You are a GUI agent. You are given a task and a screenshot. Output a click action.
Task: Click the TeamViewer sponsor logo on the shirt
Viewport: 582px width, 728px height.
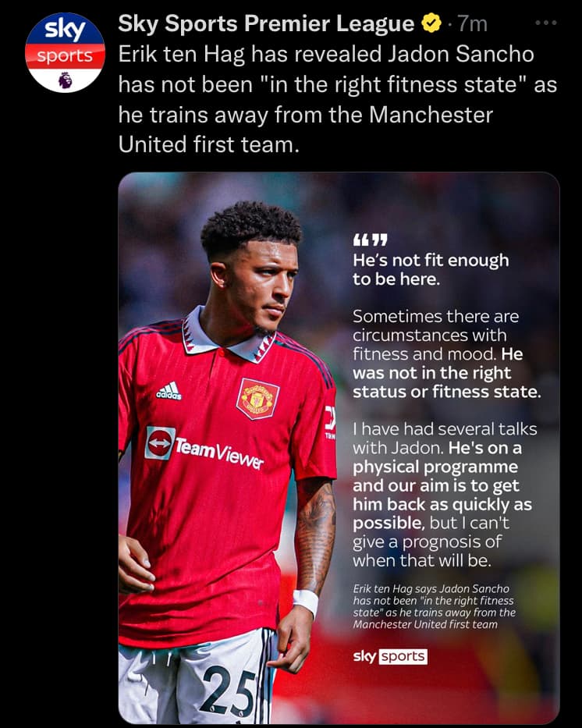204,447
